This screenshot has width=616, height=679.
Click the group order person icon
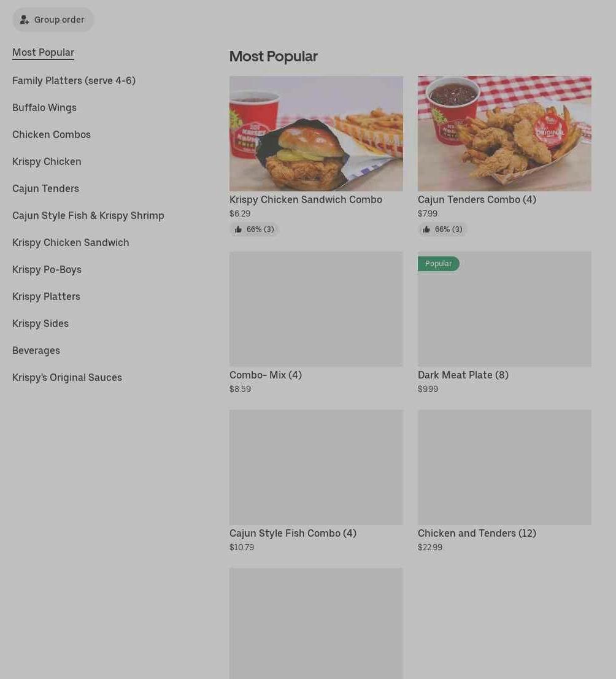click(25, 20)
